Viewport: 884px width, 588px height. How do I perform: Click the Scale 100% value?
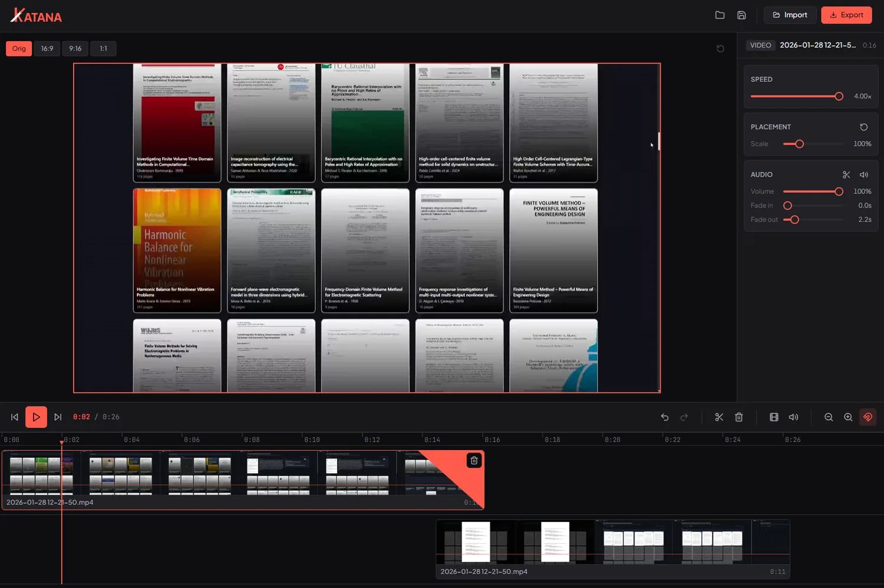[x=862, y=144]
